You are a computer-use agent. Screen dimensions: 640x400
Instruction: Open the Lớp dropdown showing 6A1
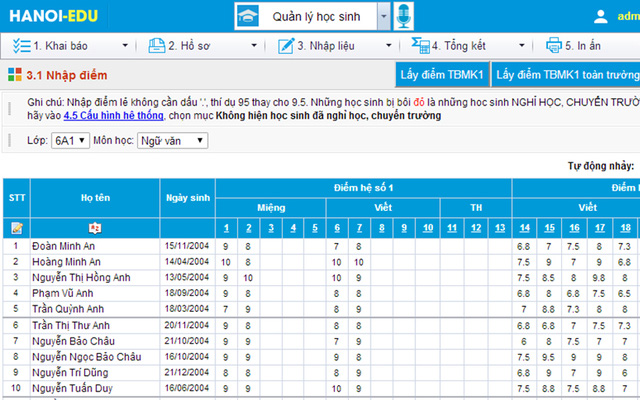pos(70,141)
